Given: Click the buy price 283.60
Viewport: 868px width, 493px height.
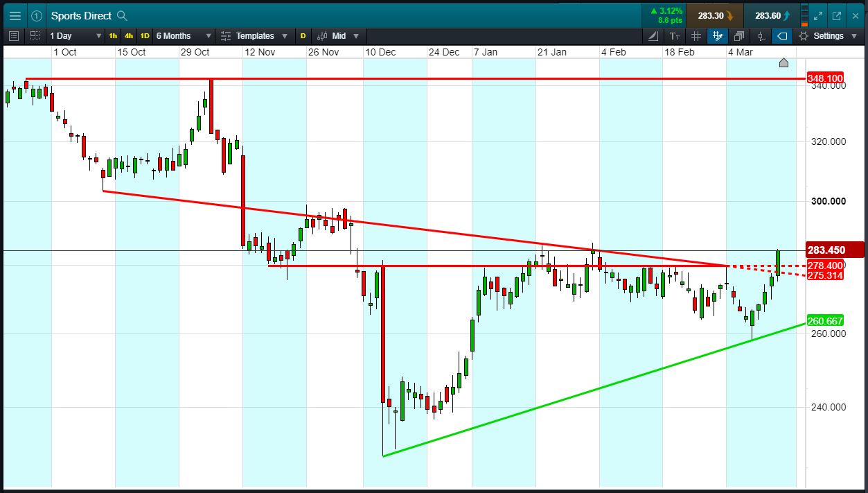Looking at the screenshot, I should (x=771, y=15).
